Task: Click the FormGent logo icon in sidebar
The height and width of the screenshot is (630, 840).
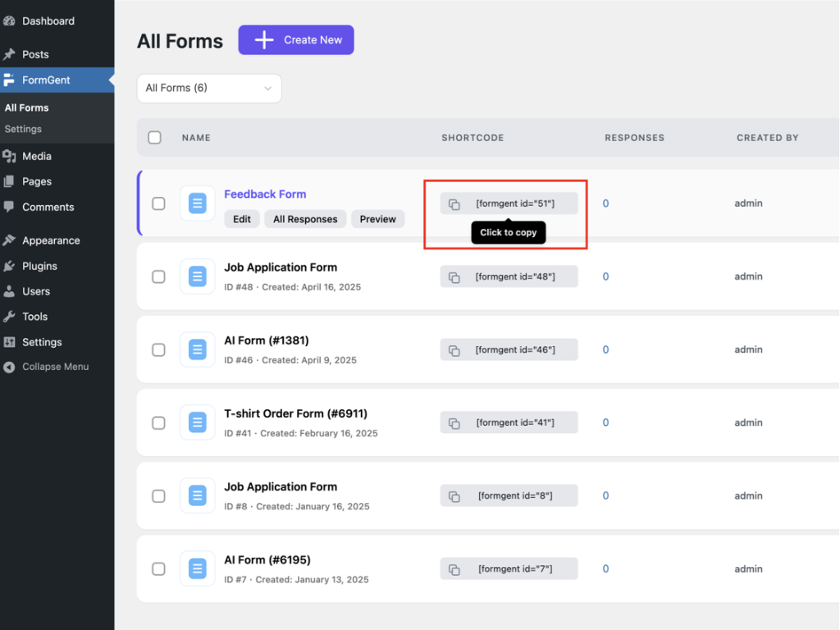Action: coord(9,80)
